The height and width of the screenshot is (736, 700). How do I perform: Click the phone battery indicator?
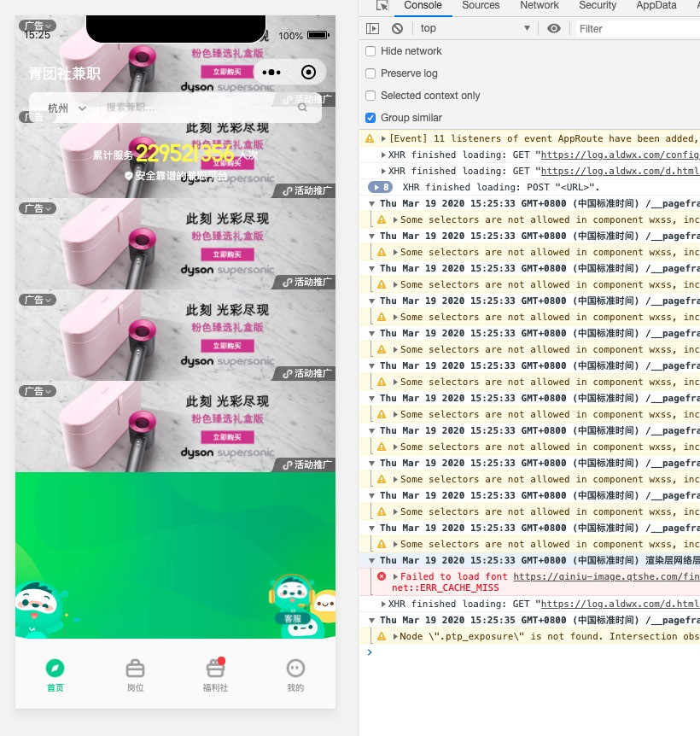(318, 35)
